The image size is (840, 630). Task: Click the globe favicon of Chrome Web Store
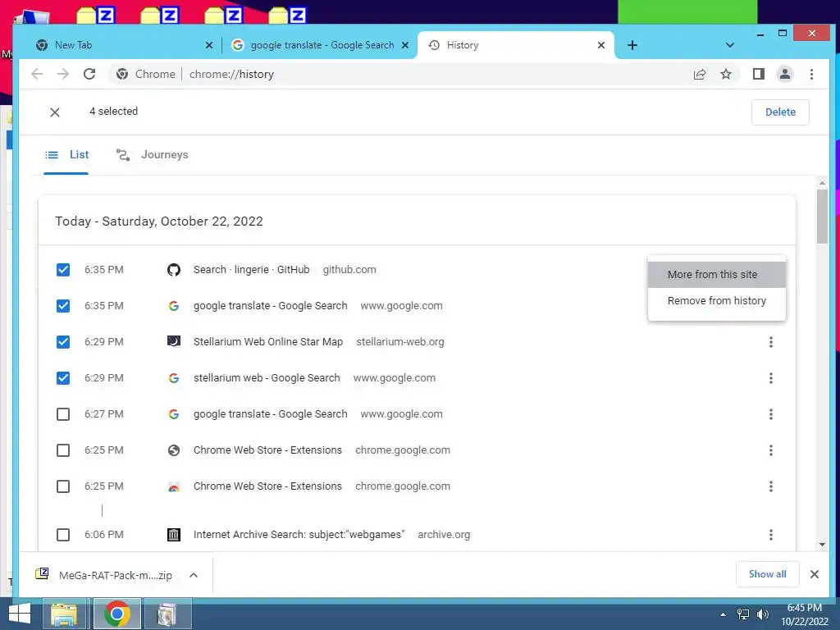[x=174, y=450]
